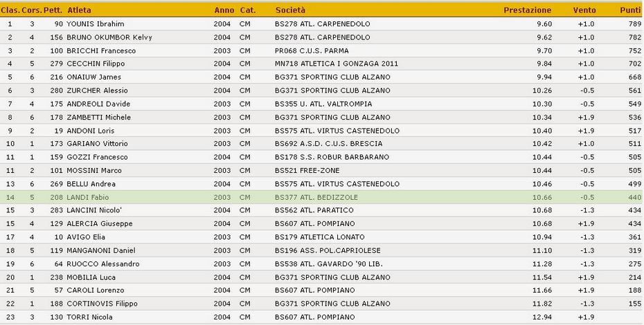Select athlete GOZZI Francesco
Image resolution: width=644 pixels, height=325 pixels.
[97, 157]
